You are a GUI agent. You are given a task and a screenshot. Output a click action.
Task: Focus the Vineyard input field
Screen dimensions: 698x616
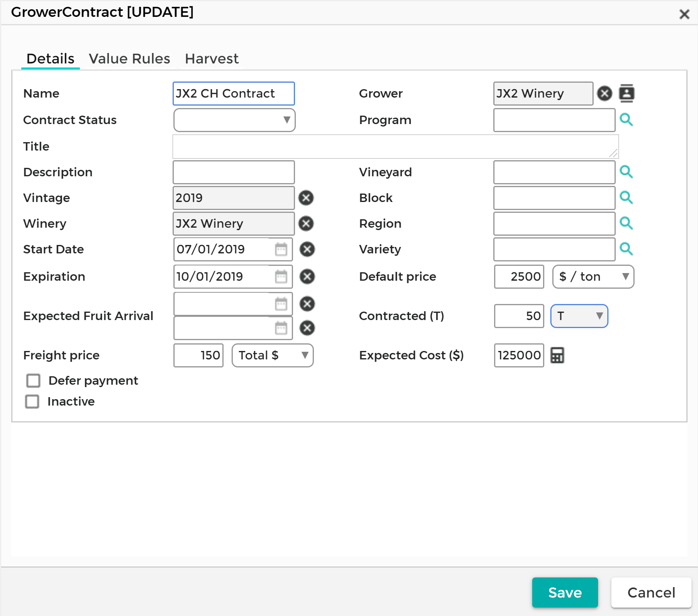[x=554, y=172]
